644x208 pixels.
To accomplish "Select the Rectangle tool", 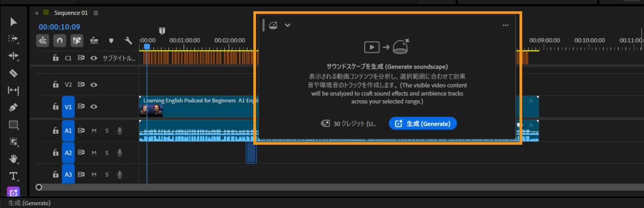I will [x=13, y=125].
